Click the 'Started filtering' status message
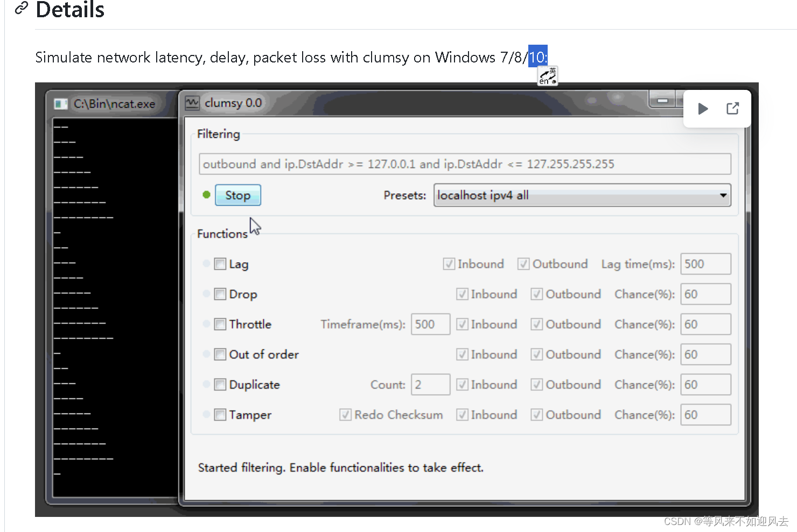797x532 pixels. point(341,467)
